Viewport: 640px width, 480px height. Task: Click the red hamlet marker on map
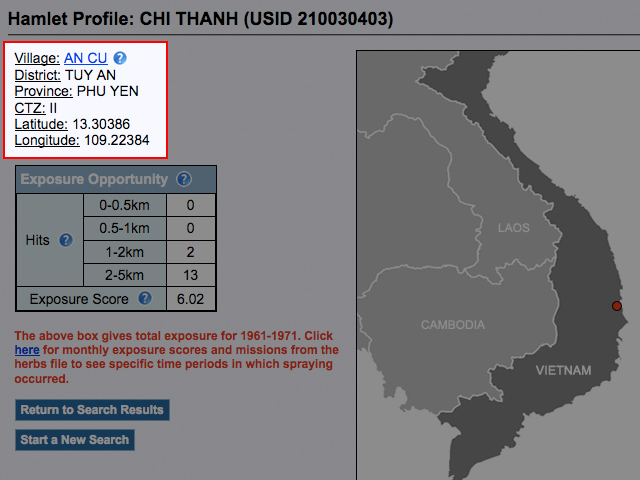[x=617, y=306]
